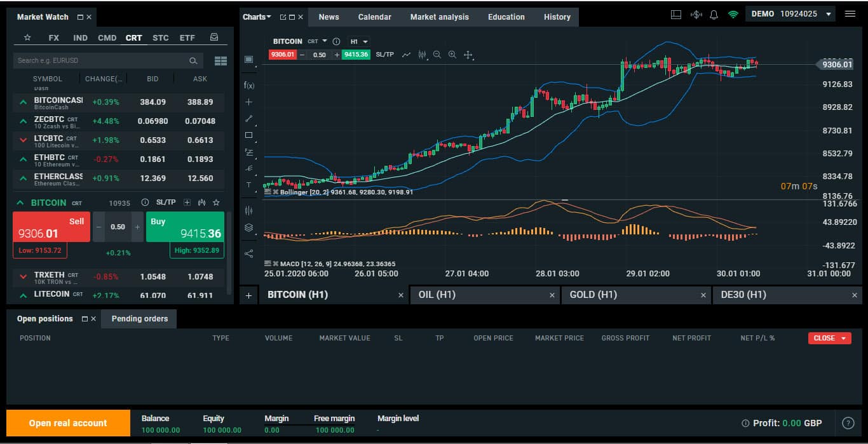The width and height of the screenshot is (868, 444).
Task: Open the Charts panel dropdown
Action: pos(257,17)
